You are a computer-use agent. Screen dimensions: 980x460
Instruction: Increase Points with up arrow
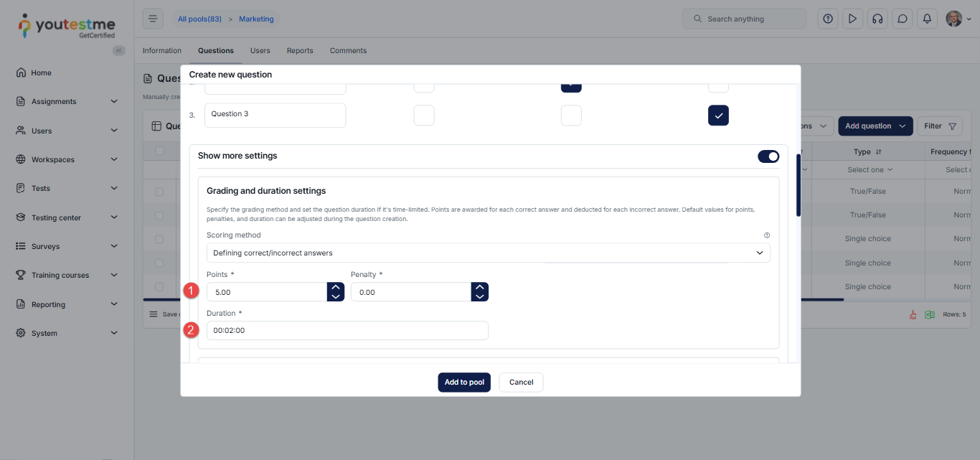[x=336, y=287]
